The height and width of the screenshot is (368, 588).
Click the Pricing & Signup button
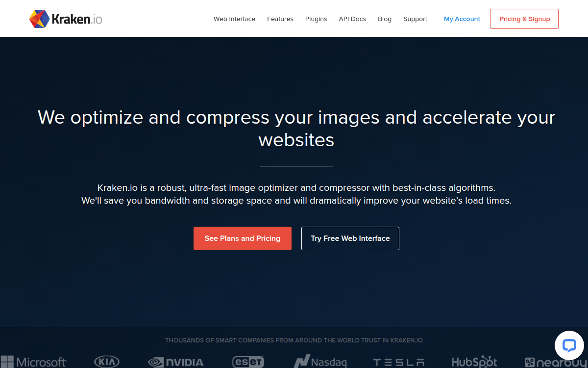click(x=524, y=19)
